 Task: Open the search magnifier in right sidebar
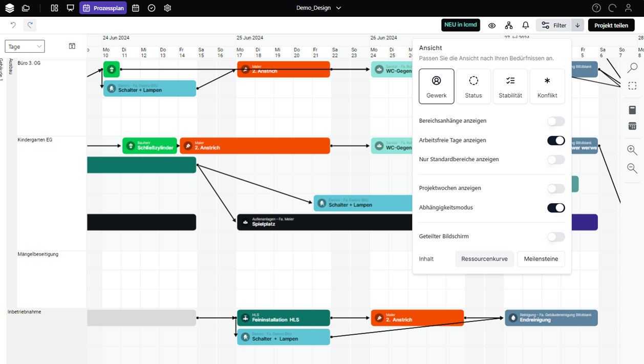(x=632, y=68)
